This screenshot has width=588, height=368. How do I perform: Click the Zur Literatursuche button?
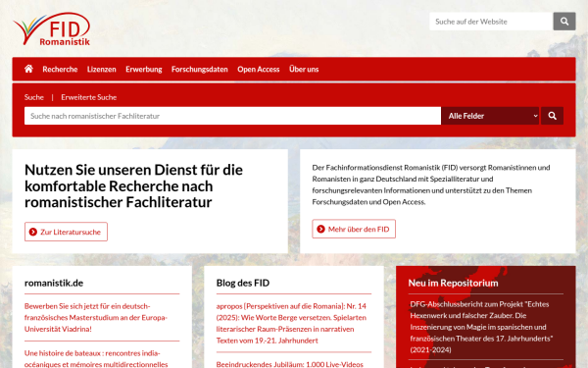point(66,232)
